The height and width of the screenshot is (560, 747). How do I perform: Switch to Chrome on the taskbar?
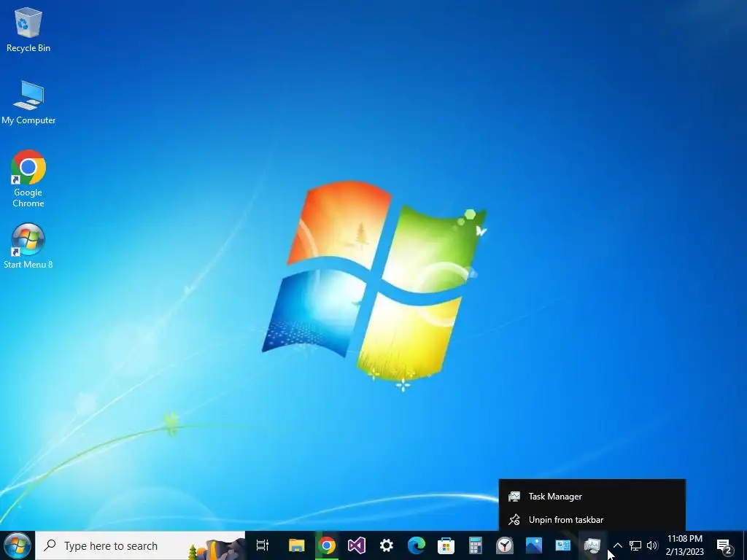[326, 545]
